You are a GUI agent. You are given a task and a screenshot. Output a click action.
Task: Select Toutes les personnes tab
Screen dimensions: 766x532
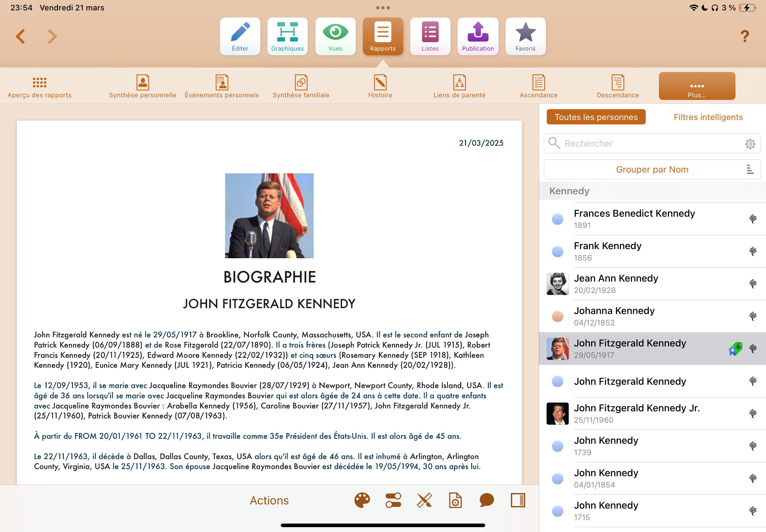tap(596, 117)
